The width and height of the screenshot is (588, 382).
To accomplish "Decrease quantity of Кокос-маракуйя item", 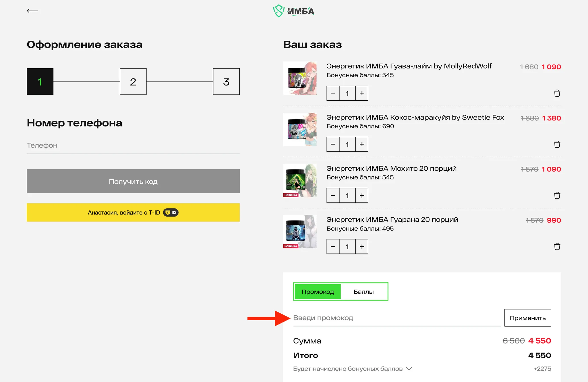I will pos(333,144).
